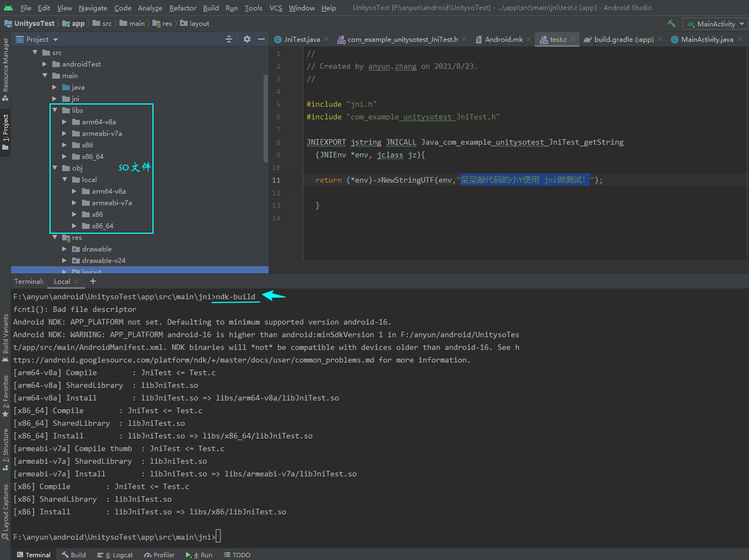Image resolution: width=749 pixels, height=560 pixels.
Task: Click the res breadcrumb
Action: coord(162,24)
